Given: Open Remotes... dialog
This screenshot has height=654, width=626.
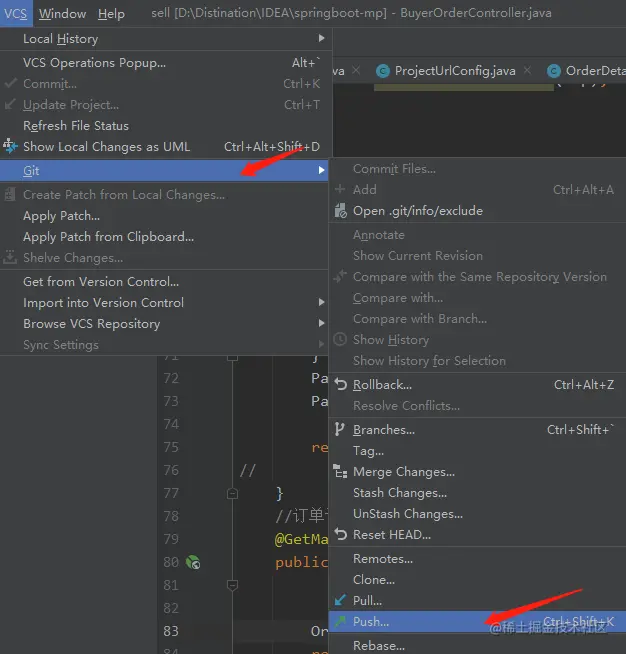Looking at the screenshot, I should [478, 559].
